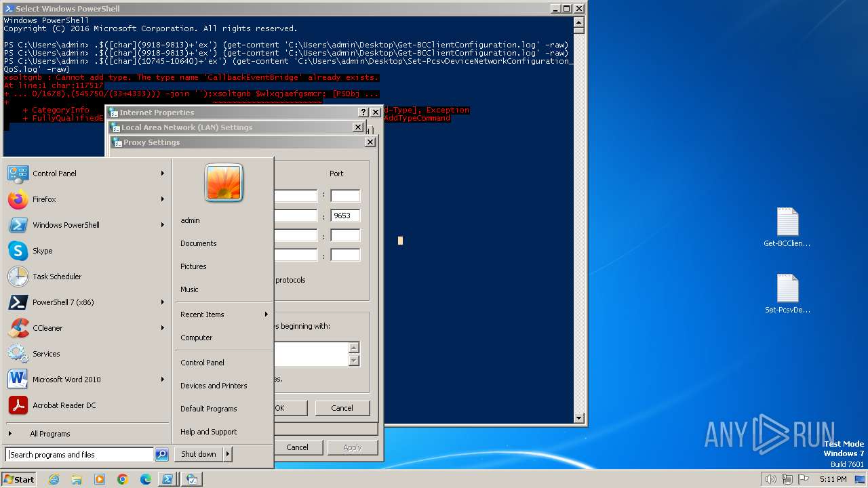
Task: Launch Skype from the Start menu
Action: pyautogui.click(x=86, y=251)
